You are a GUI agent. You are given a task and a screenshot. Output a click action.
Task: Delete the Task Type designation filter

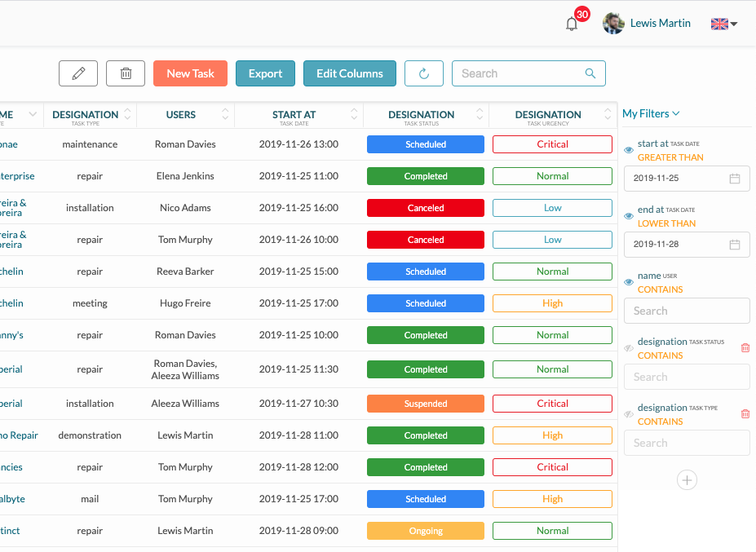(x=745, y=414)
